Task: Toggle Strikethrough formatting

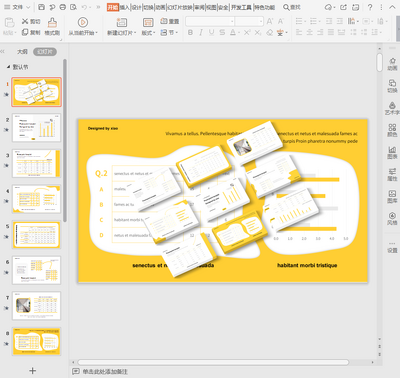Action: coord(222,32)
